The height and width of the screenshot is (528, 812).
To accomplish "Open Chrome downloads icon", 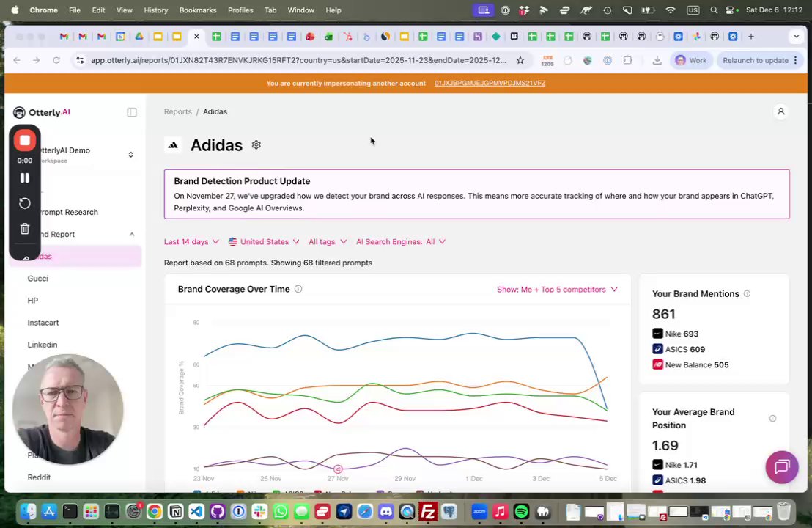I will tap(657, 60).
